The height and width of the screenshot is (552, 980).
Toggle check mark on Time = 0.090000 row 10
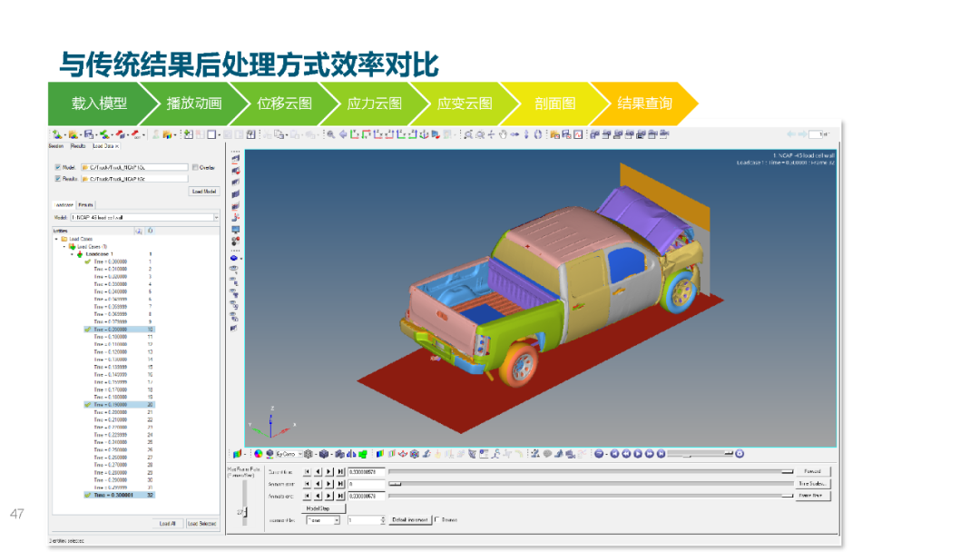(87, 330)
